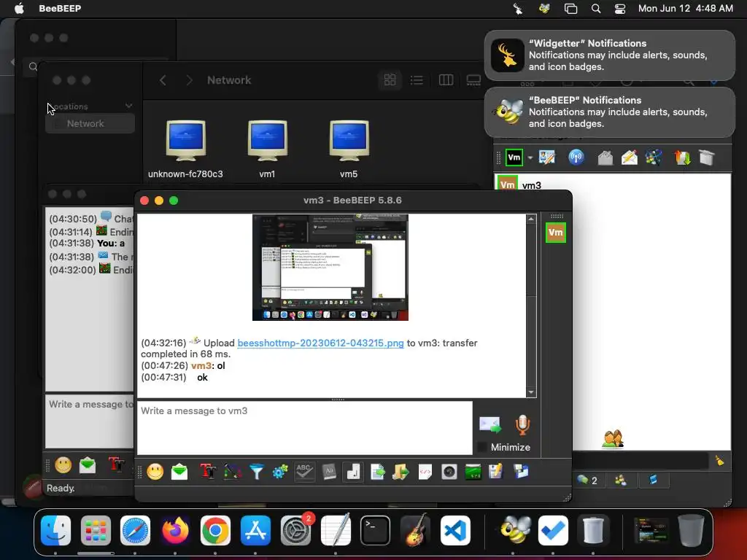Toggle the Aa dictionary word completion button
This screenshot has width=747, height=560.
[x=329, y=472]
